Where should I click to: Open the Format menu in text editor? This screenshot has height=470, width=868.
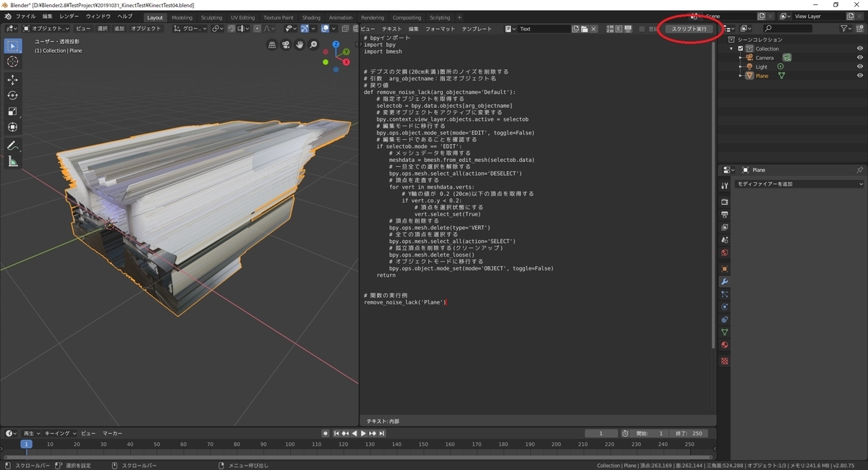pyautogui.click(x=441, y=29)
